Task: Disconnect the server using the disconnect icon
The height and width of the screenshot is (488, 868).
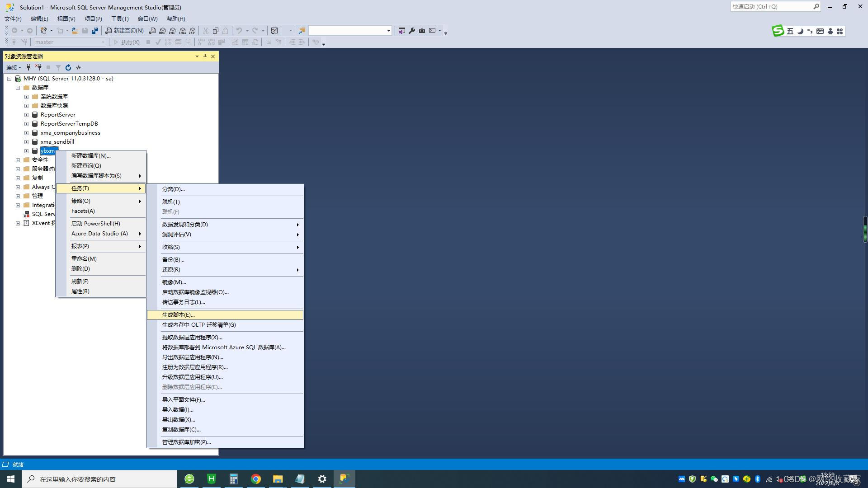Action: [39, 67]
